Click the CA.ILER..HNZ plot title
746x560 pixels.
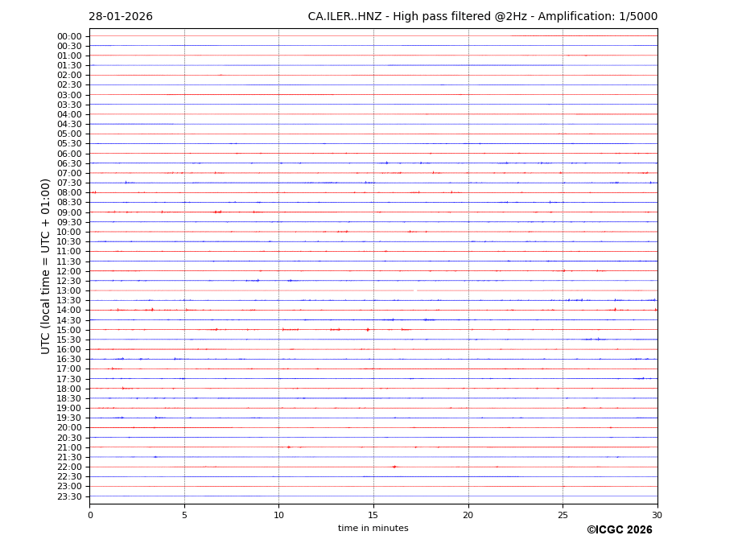click(482, 17)
